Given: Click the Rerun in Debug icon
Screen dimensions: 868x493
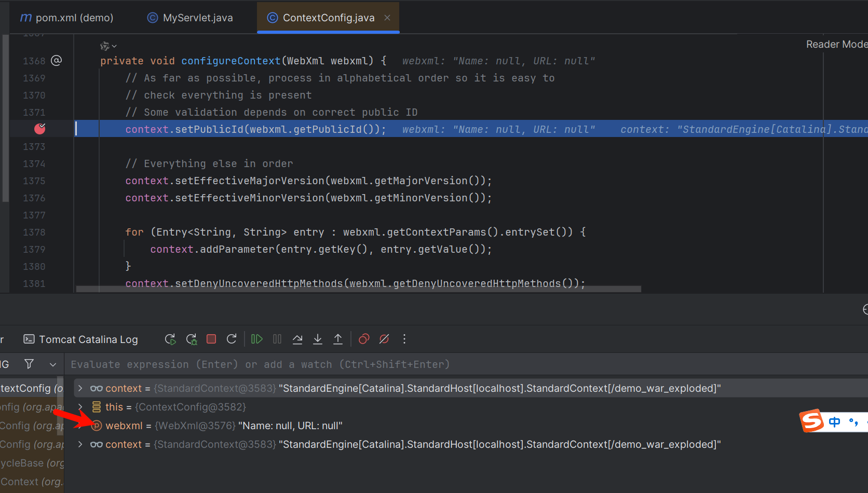Looking at the screenshot, I should point(192,339).
